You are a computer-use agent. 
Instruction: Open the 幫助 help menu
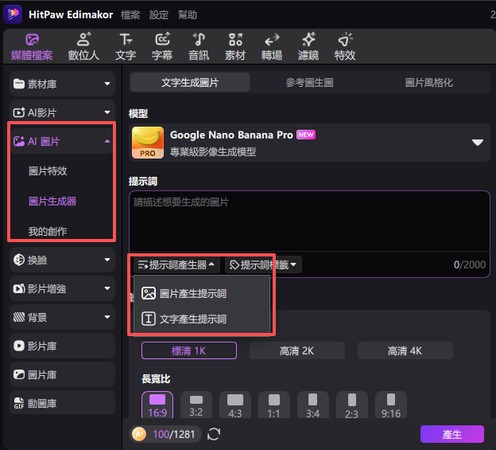point(187,15)
